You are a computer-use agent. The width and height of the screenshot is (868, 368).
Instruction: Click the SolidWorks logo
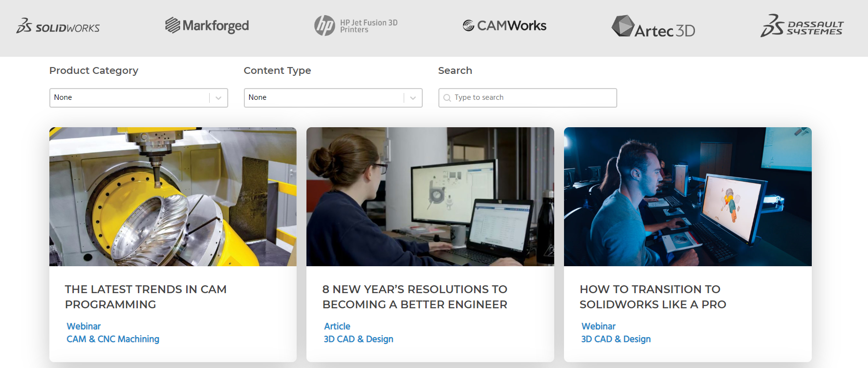point(58,26)
